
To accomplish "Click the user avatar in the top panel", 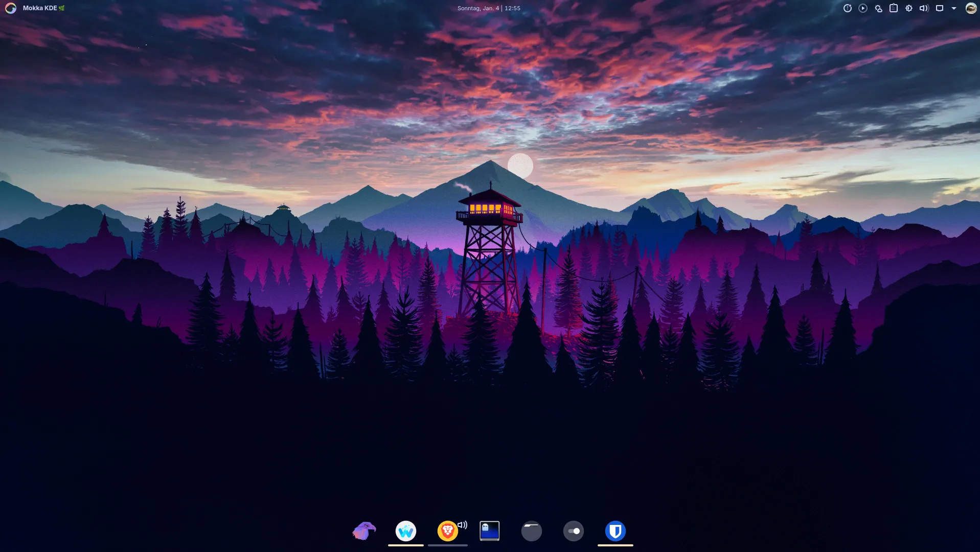I will (970, 8).
